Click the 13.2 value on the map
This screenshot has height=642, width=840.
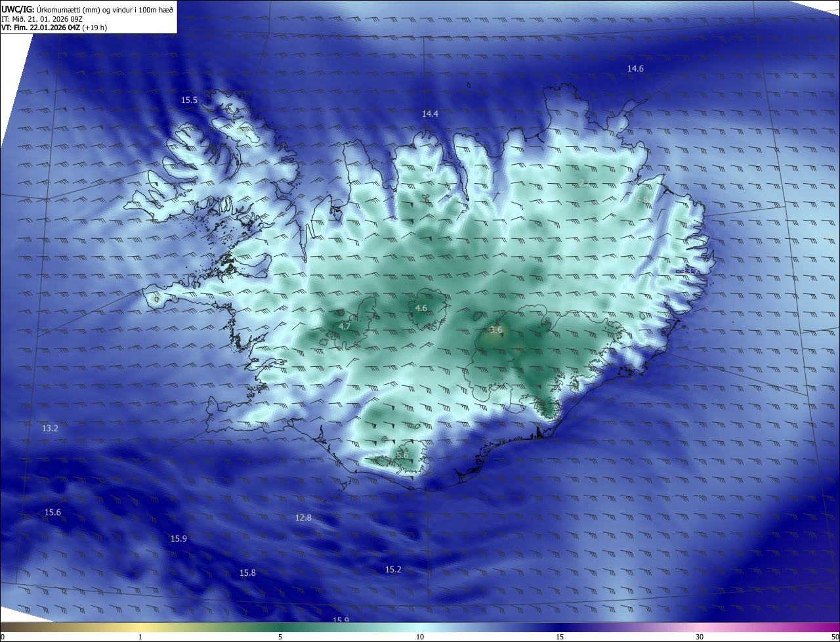50,428
